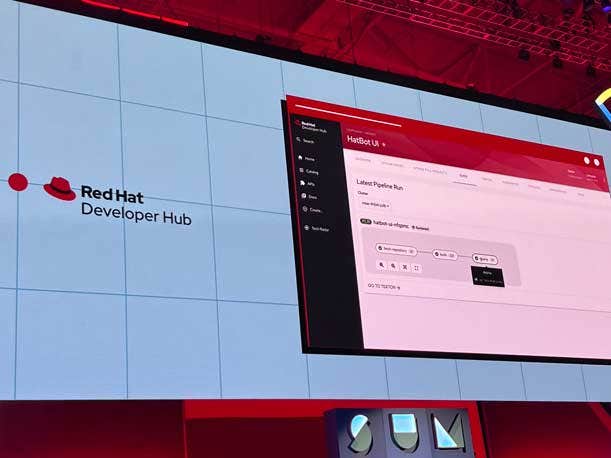Go to APIs in sidebar
The width and height of the screenshot is (611, 458).
point(310,184)
